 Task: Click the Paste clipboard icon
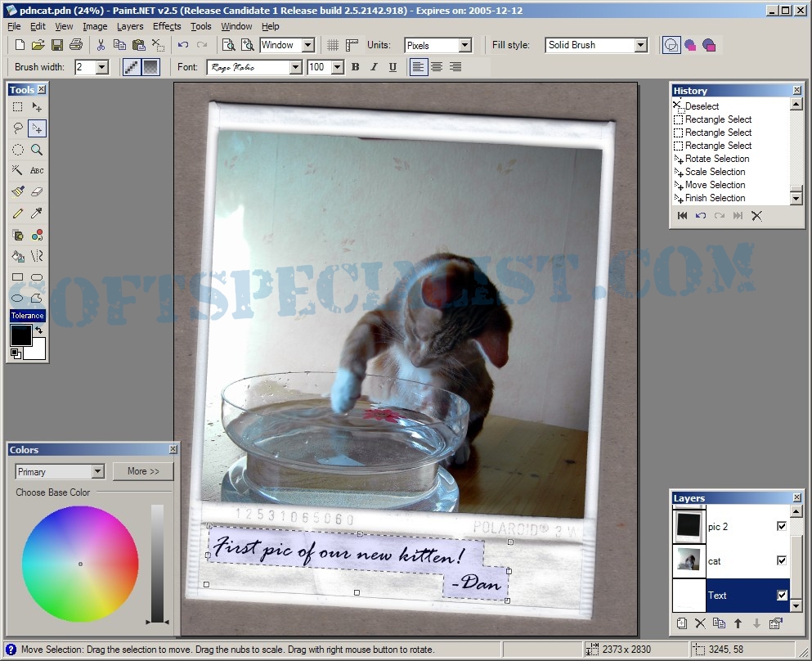coord(138,45)
